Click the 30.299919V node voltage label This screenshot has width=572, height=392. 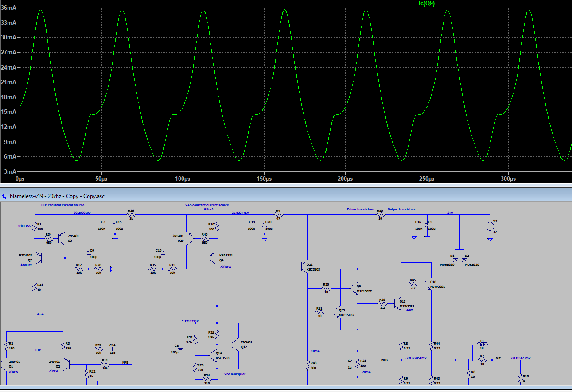pos(82,213)
